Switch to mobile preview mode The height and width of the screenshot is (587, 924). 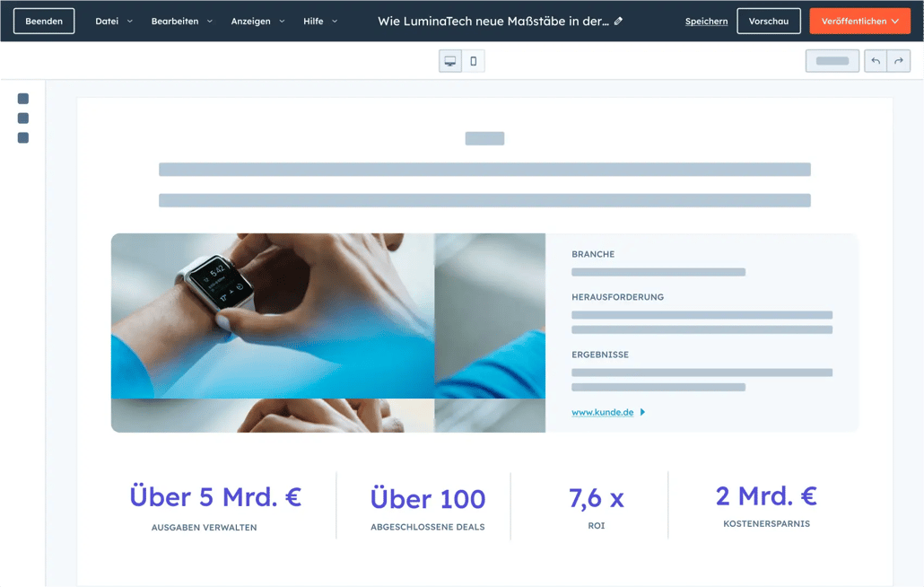click(x=474, y=60)
